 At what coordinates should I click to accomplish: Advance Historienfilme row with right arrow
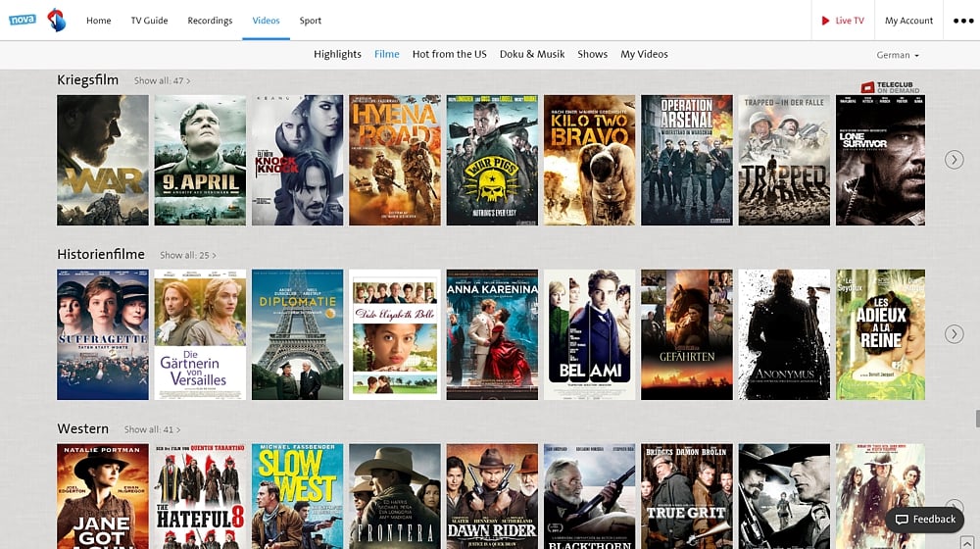click(954, 334)
